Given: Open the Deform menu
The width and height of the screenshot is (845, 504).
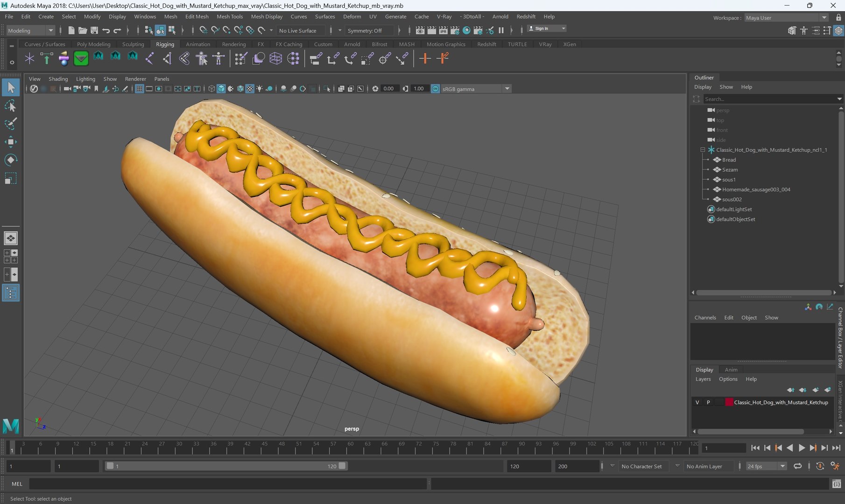Looking at the screenshot, I should pyautogui.click(x=352, y=16).
